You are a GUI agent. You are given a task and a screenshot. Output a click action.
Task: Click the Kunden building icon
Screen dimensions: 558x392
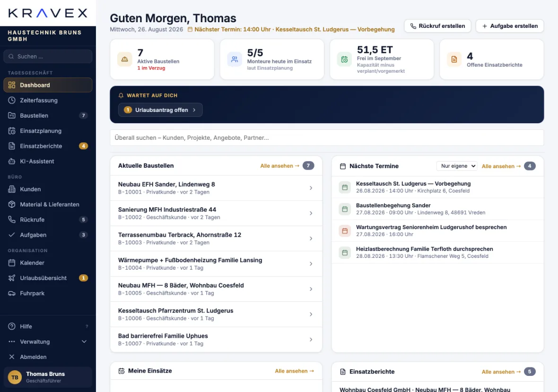[x=12, y=189]
